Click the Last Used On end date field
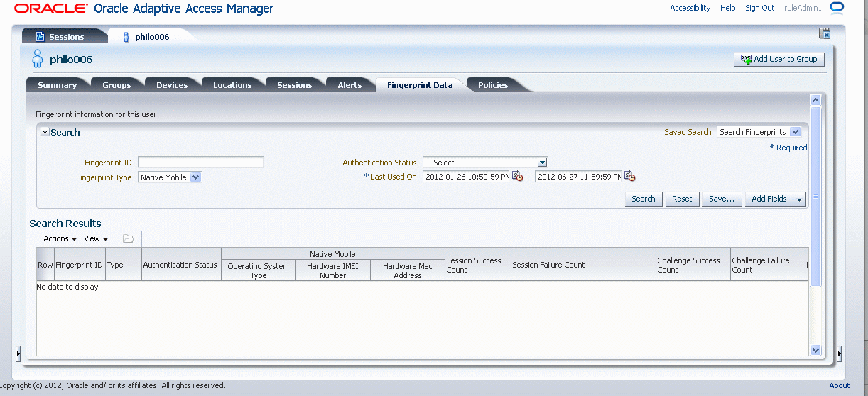Viewport: 868px width, 396px height. (x=578, y=177)
